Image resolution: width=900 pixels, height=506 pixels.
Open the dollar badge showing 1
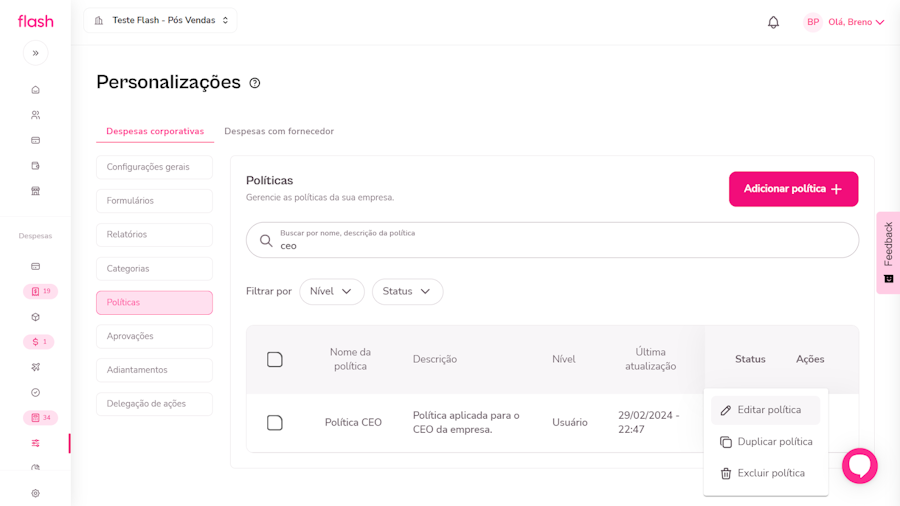39,342
